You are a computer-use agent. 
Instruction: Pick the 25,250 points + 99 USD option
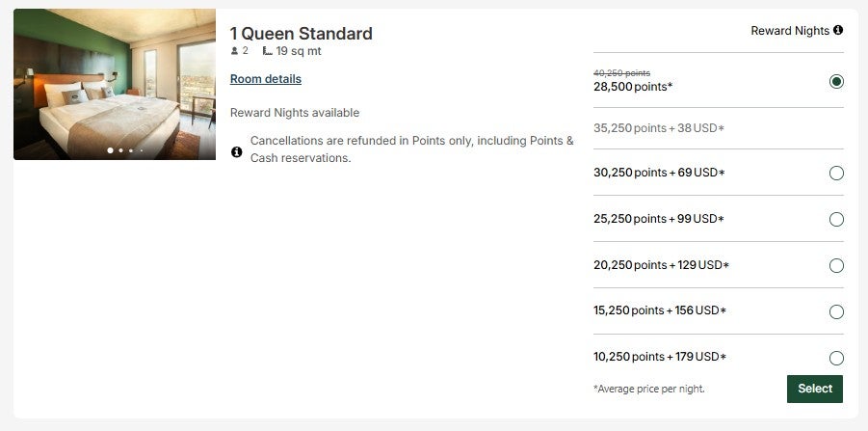click(x=836, y=219)
